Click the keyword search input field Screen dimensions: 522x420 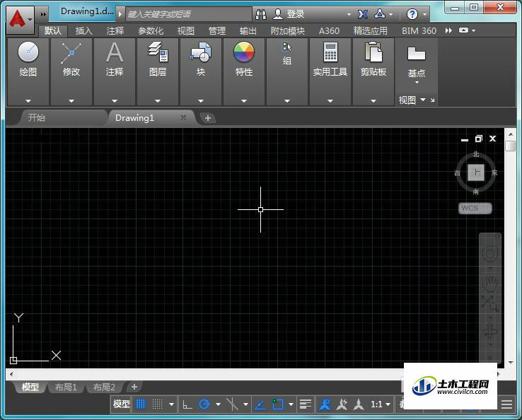click(x=188, y=14)
